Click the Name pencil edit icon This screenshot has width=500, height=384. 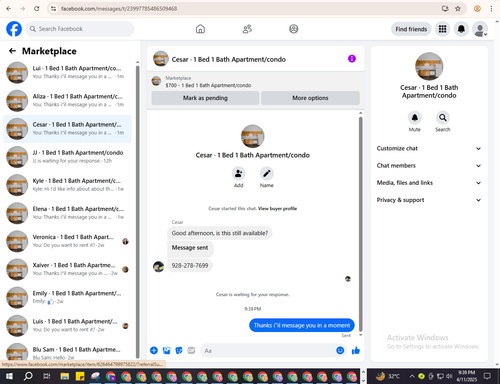(x=267, y=173)
